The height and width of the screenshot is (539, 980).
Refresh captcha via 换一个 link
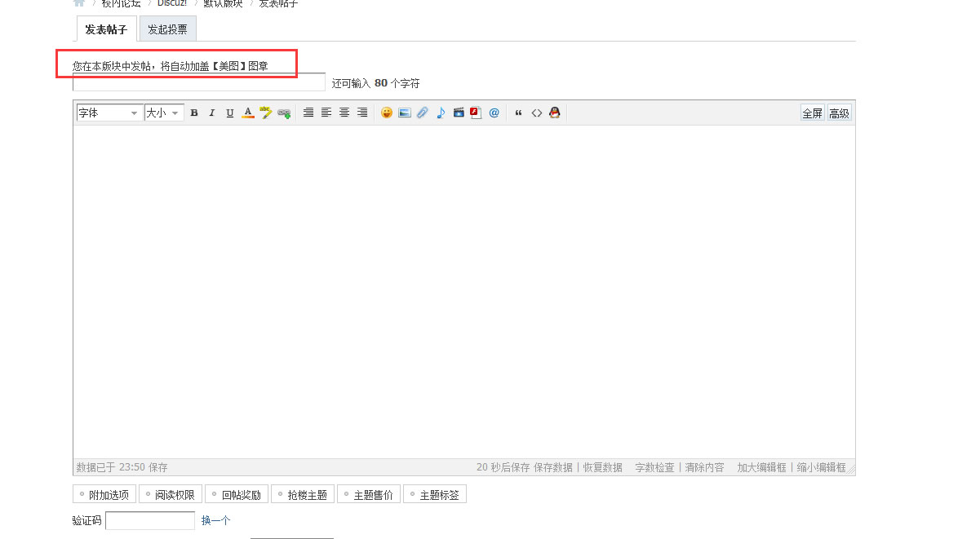coord(216,520)
